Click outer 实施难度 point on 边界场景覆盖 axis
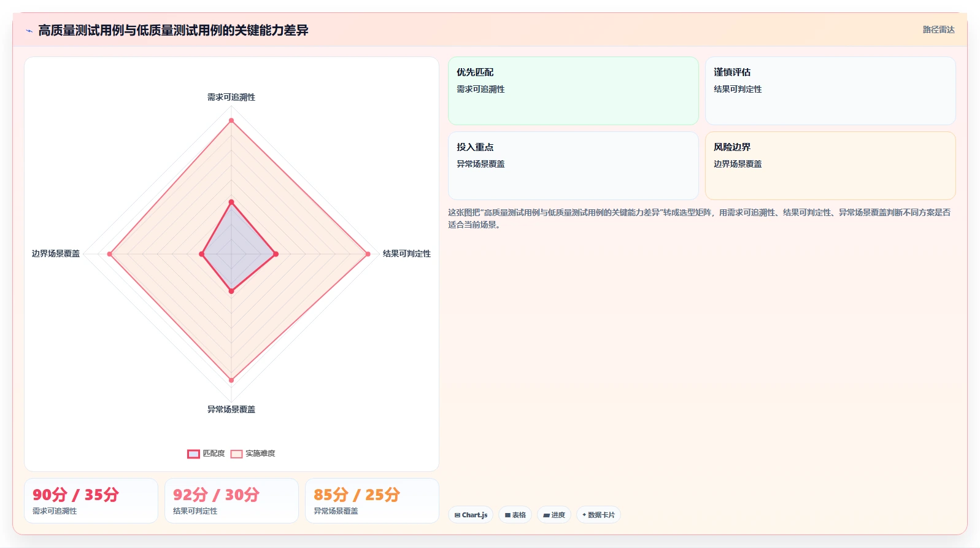This screenshot has height=548, width=980. pos(110,253)
